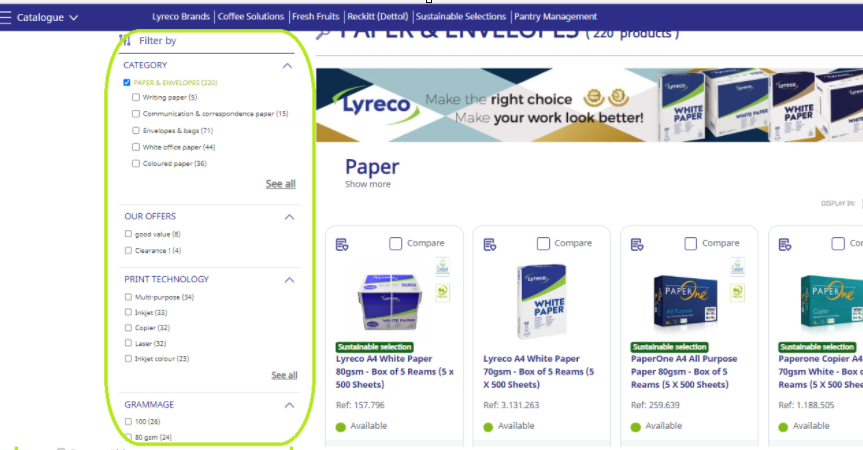Click green certification icon on PaperOne All Purpose card
This screenshot has width=863, height=450.
[x=738, y=292]
